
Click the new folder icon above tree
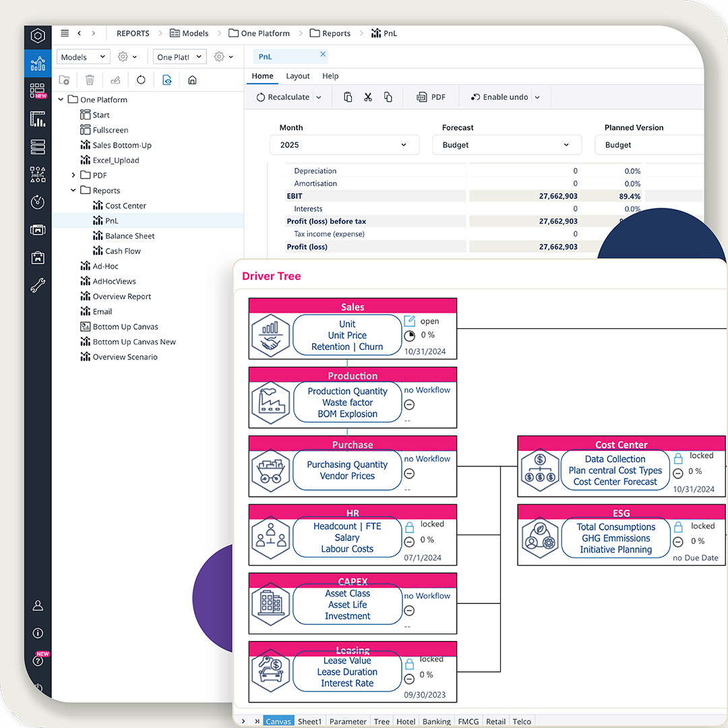[64, 80]
